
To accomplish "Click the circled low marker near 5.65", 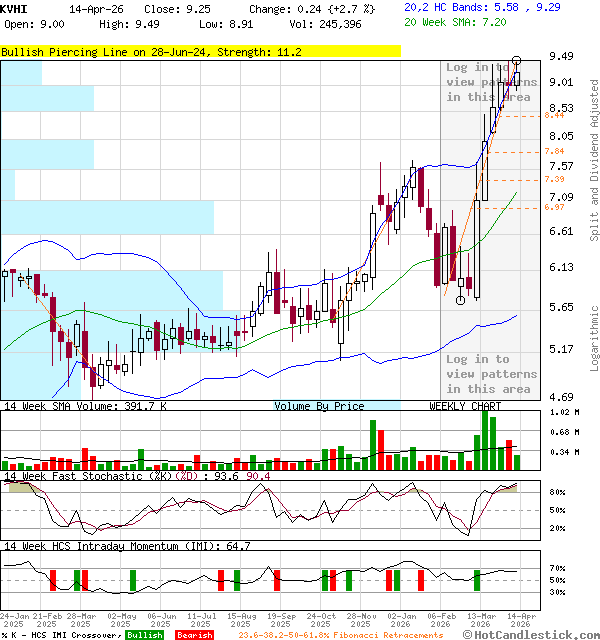I will pyautogui.click(x=461, y=299).
